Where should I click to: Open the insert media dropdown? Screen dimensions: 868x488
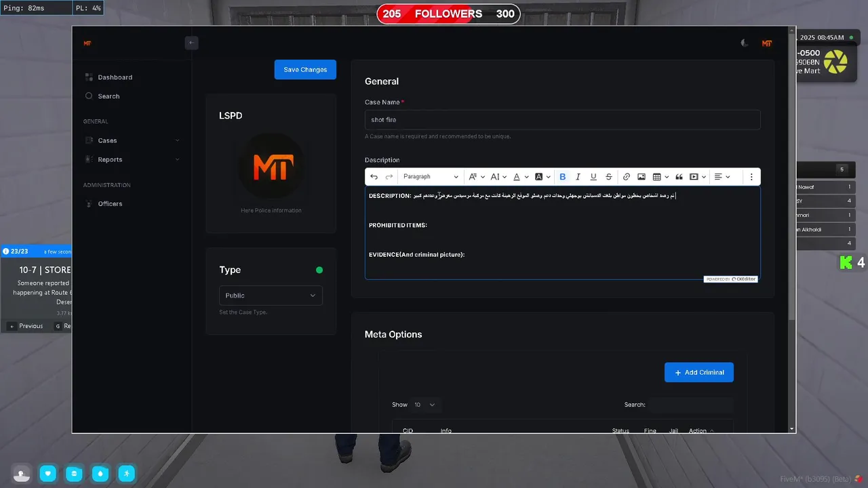pyautogui.click(x=698, y=177)
